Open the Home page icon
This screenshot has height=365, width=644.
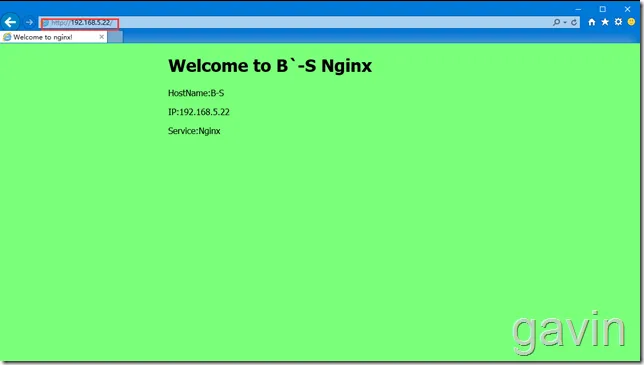point(591,22)
